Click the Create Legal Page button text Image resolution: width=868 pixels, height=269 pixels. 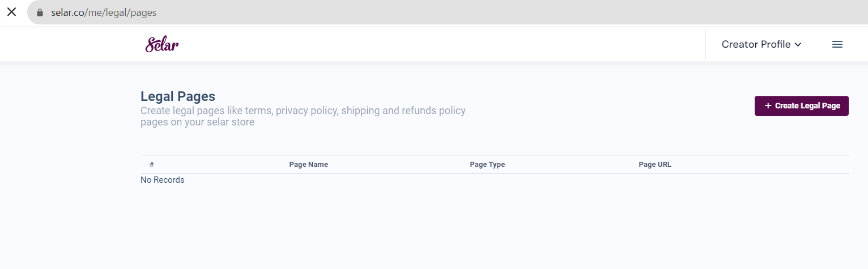coord(807,106)
